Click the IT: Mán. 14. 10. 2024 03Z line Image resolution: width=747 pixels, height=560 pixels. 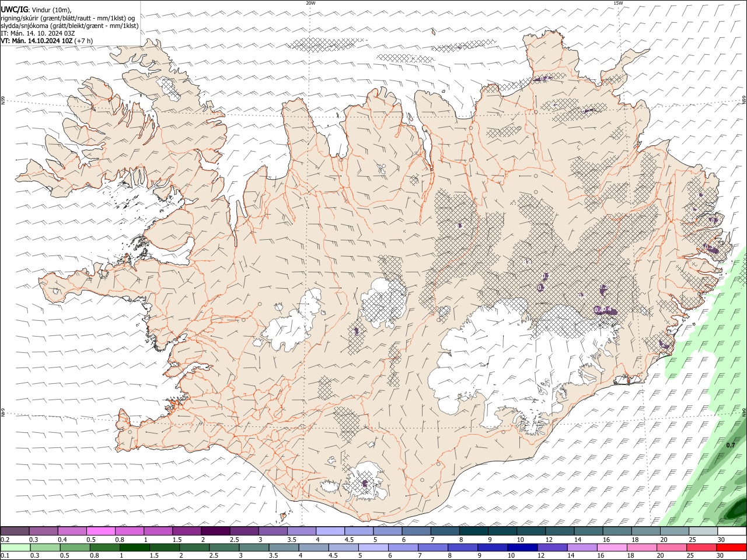pyautogui.click(x=38, y=33)
